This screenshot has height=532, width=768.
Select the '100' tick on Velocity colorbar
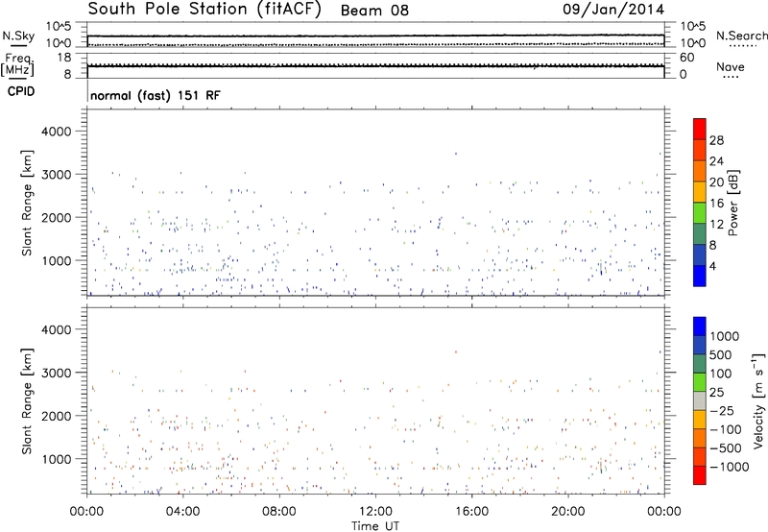pyautogui.click(x=720, y=374)
